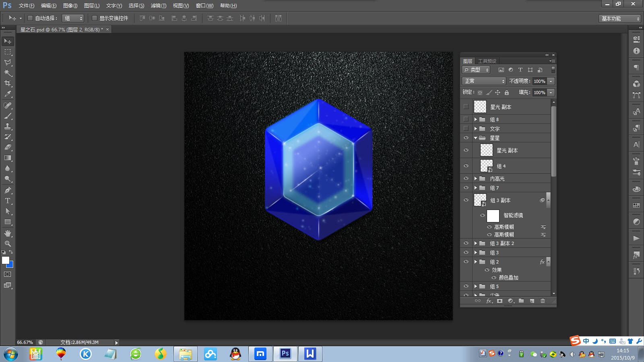Create new adjustment layer
The width and height of the screenshot is (644, 362).
511,301
